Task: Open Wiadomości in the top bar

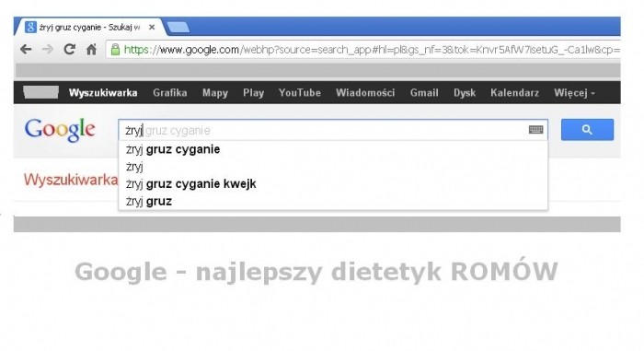Action: click(x=365, y=93)
